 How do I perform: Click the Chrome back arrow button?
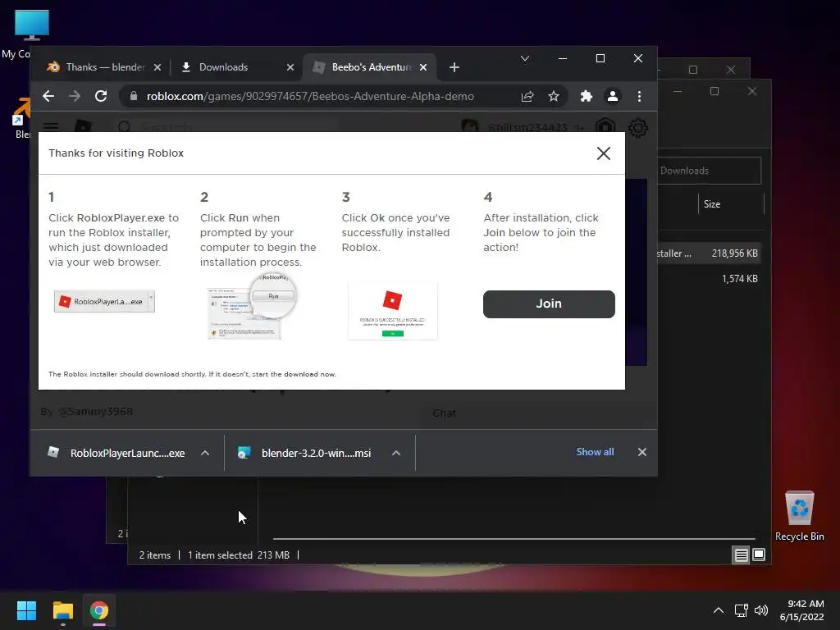pyautogui.click(x=48, y=97)
